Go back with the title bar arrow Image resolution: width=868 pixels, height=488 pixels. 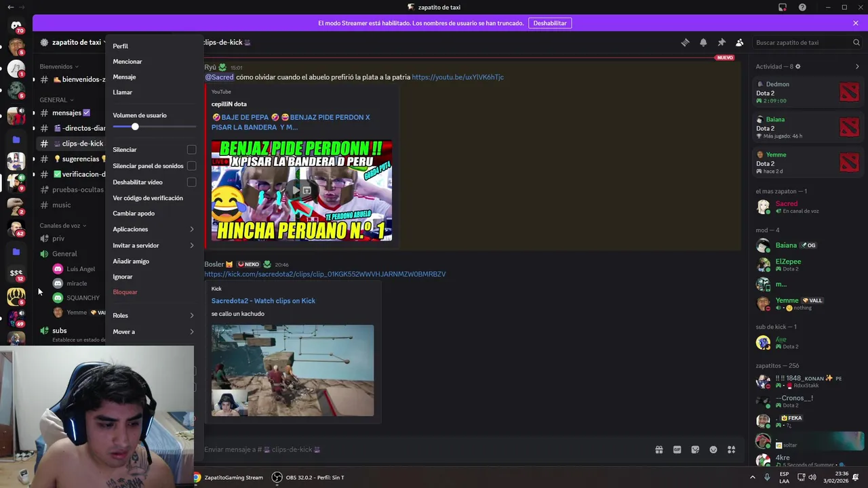click(9, 7)
